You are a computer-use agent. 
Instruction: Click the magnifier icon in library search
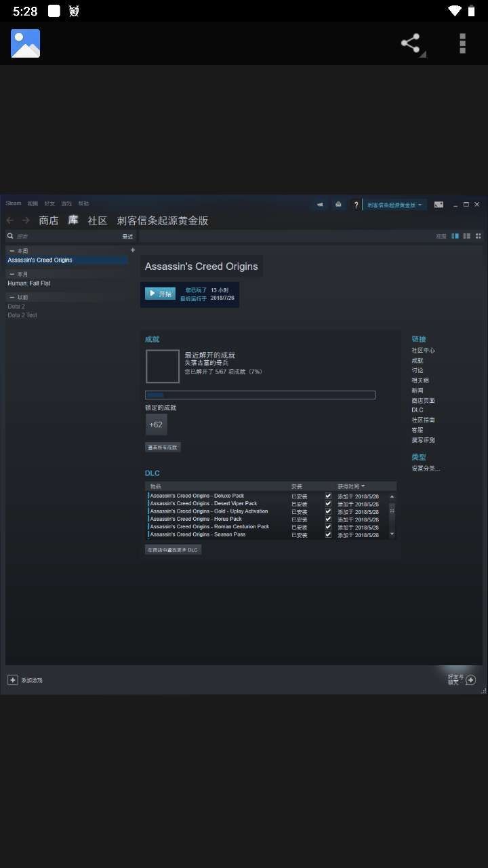pos(10,236)
